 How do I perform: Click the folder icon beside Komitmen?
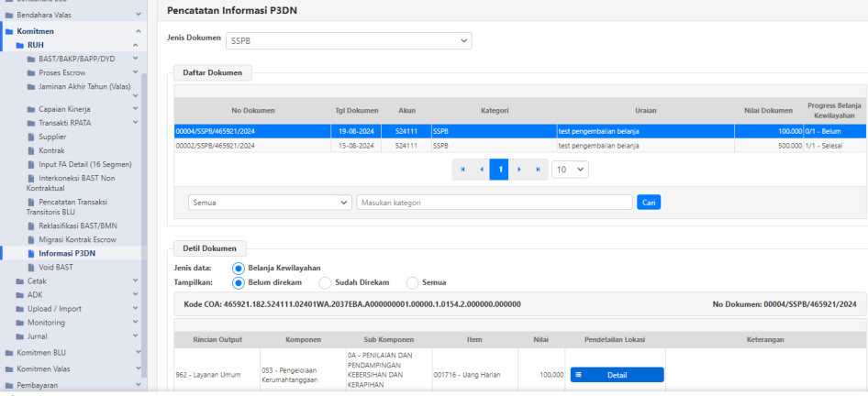(9, 31)
